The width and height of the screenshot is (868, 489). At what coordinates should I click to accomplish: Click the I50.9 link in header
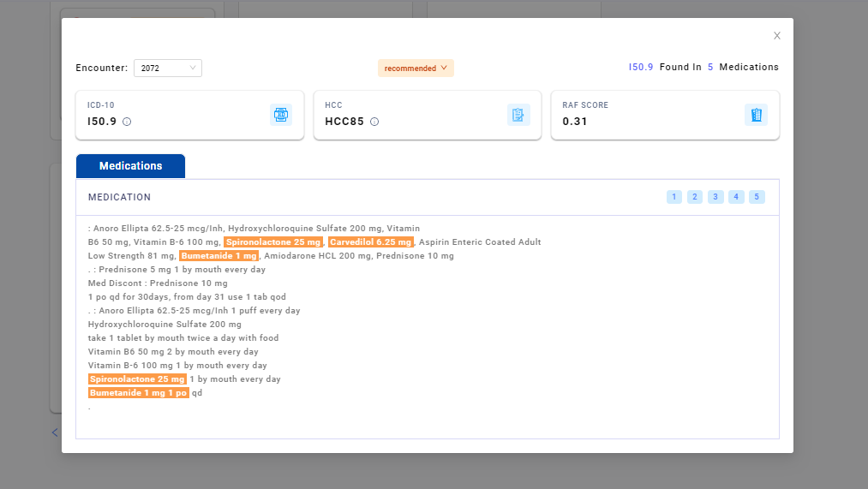point(640,67)
